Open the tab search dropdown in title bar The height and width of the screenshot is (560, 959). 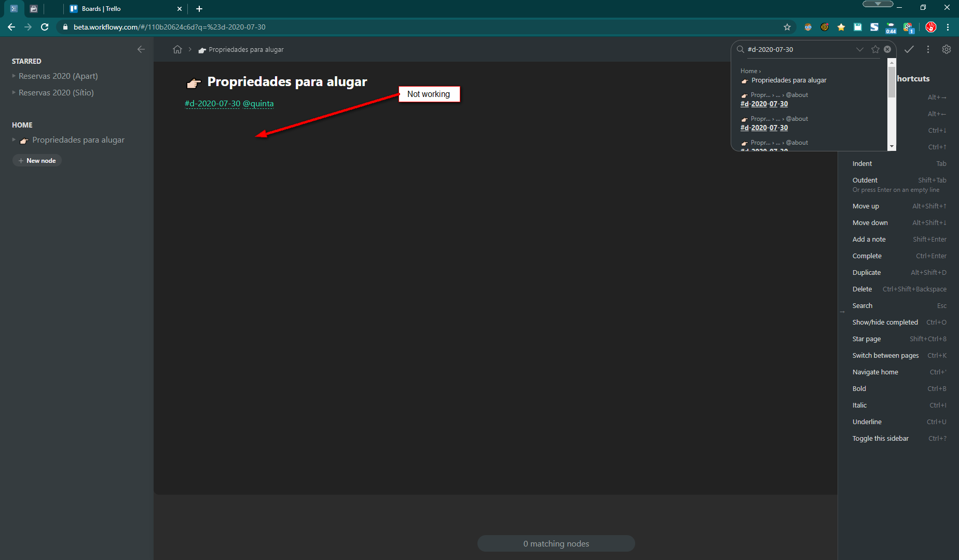pyautogui.click(x=878, y=4)
